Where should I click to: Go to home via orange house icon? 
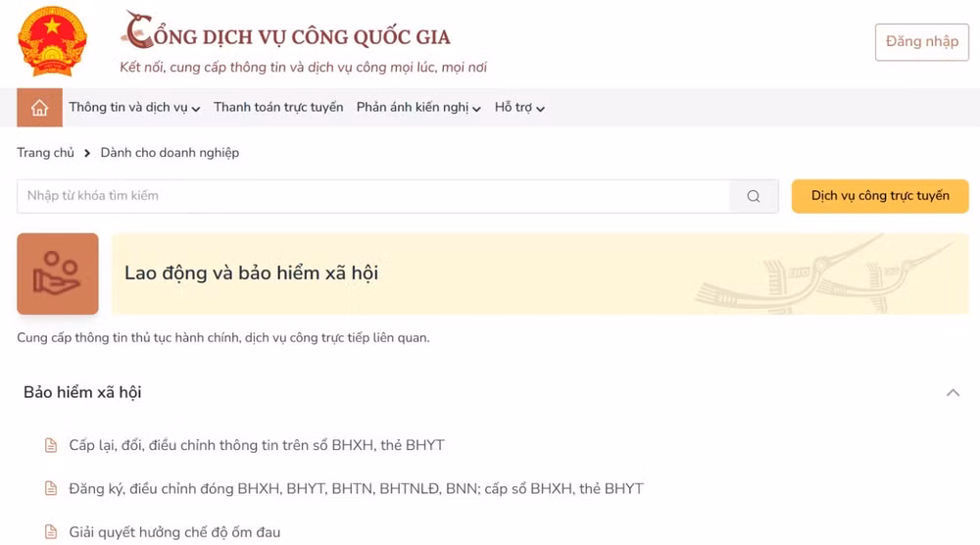[39, 108]
